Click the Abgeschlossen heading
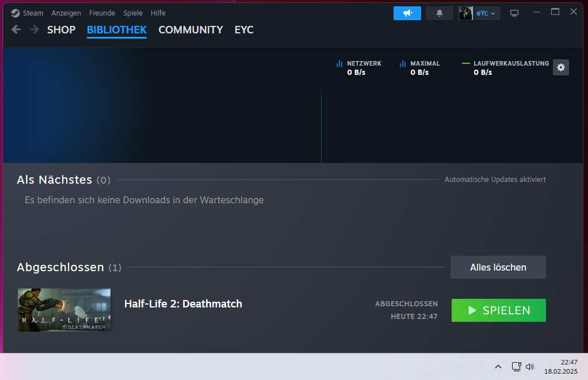588x380 pixels. (x=60, y=268)
